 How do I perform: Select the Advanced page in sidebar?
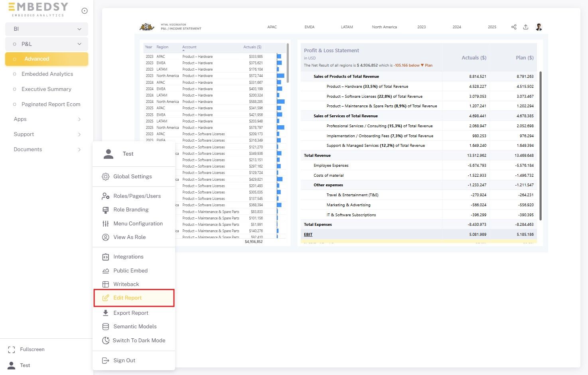coord(47,59)
